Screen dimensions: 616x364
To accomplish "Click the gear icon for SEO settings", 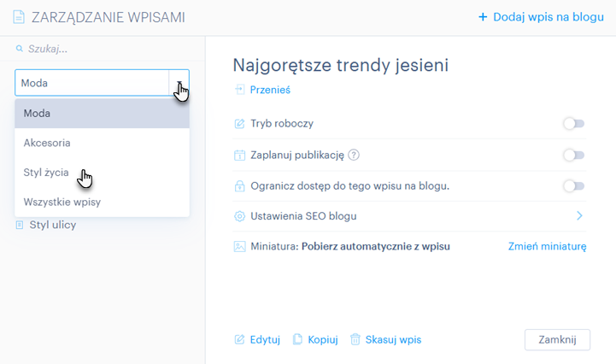I will [x=239, y=216].
